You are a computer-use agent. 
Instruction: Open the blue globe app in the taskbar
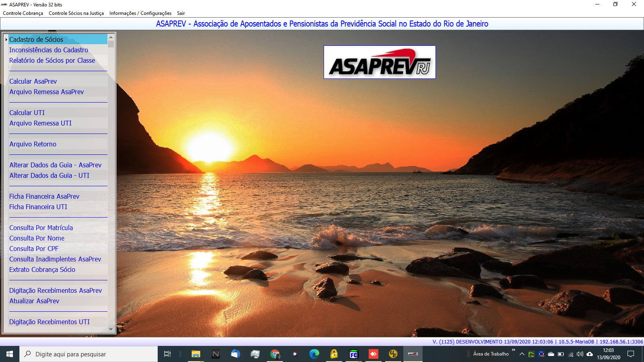point(235,354)
